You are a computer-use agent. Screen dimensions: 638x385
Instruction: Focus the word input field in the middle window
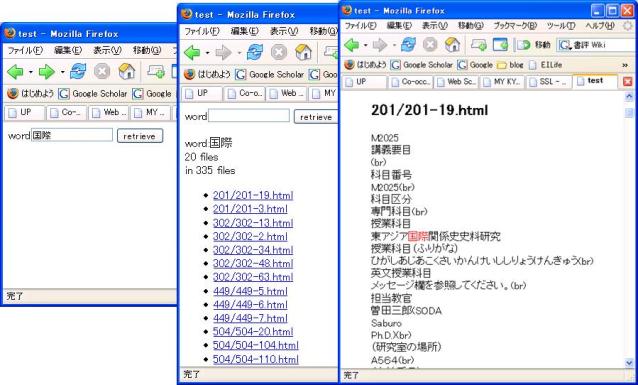tap(249, 116)
